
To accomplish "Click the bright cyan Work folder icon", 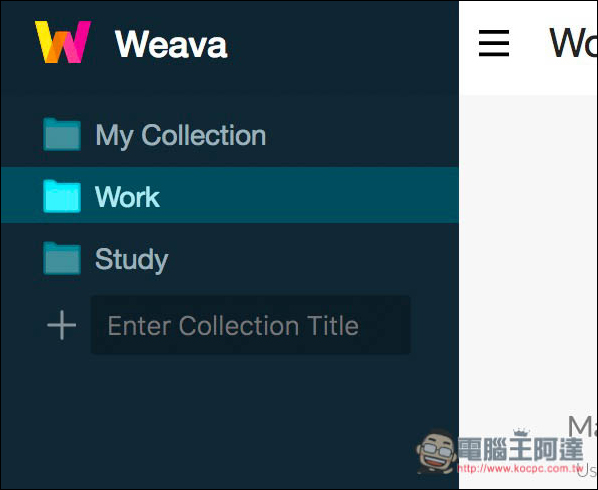I will pyautogui.click(x=62, y=196).
